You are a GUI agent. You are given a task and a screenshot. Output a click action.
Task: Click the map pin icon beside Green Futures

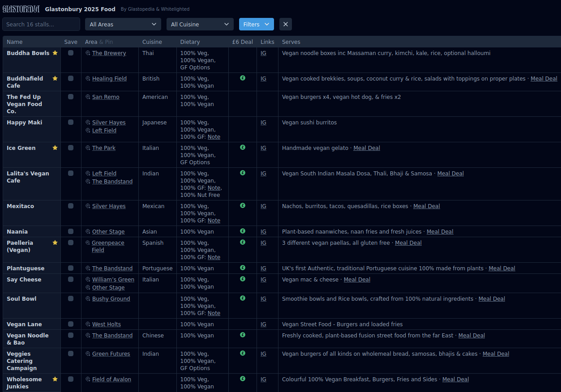88,354
